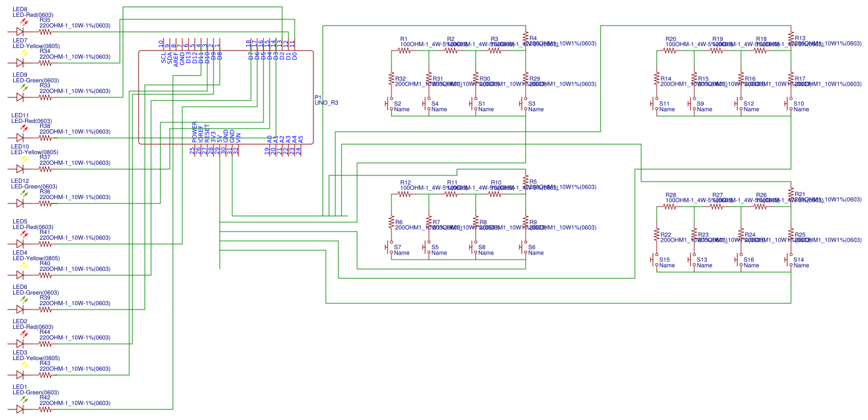Click pushbutton switch S12

click(x=739, y=103)
